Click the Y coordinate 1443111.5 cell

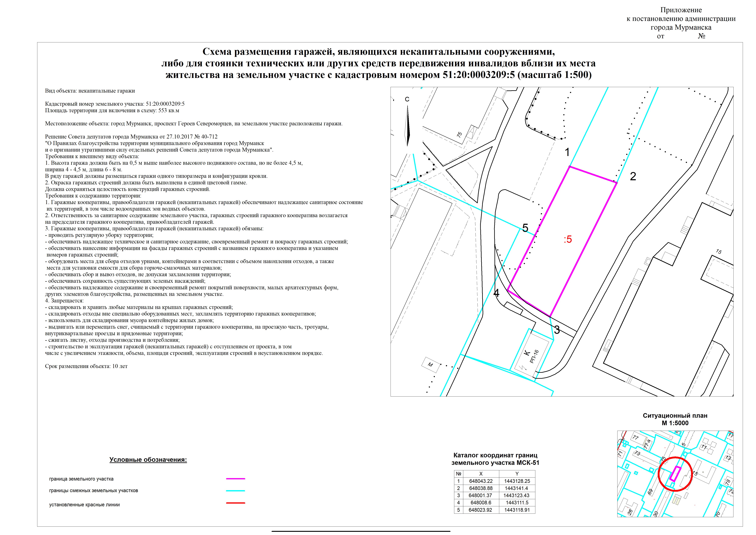coord(517,503)
